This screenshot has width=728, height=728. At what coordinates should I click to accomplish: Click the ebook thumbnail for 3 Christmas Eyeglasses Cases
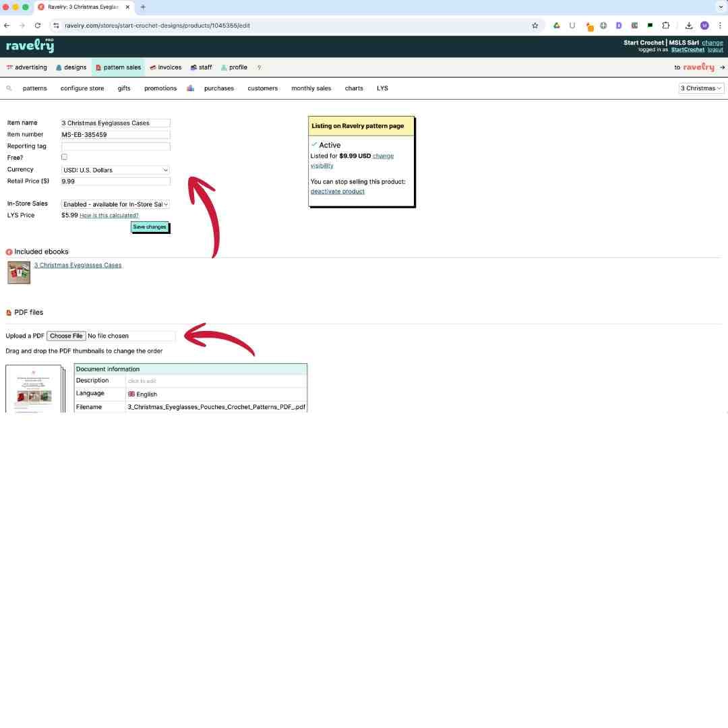pos(18,272)
